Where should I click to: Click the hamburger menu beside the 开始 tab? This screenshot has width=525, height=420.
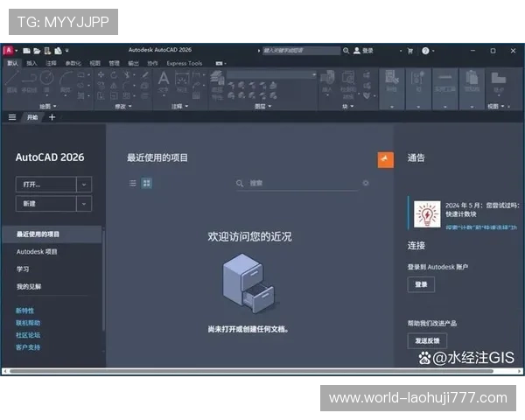point(12,117)
